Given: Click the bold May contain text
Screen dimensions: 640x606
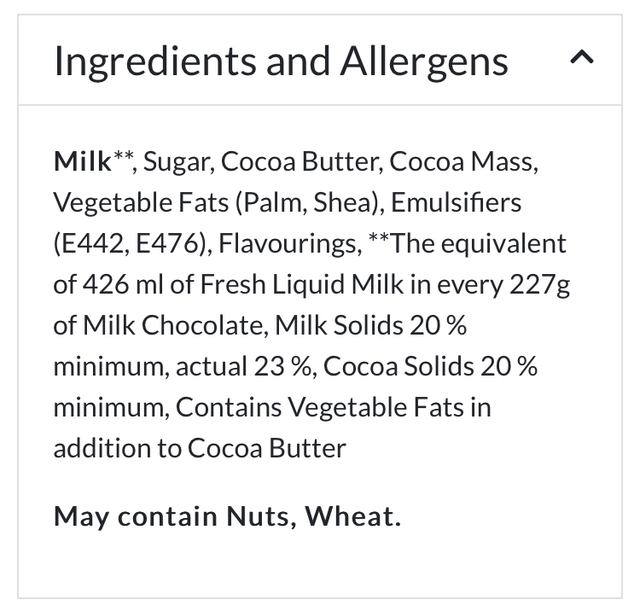Looking at the screenshot, I should [134, 517].
